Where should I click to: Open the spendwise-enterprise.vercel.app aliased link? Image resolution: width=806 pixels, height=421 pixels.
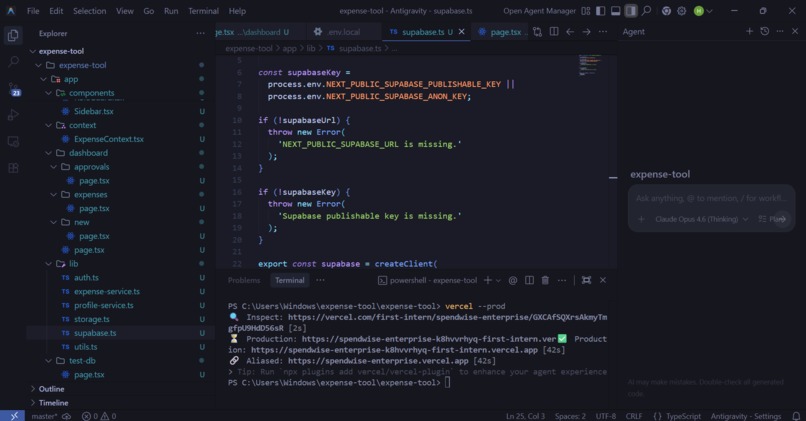(378, 361)
